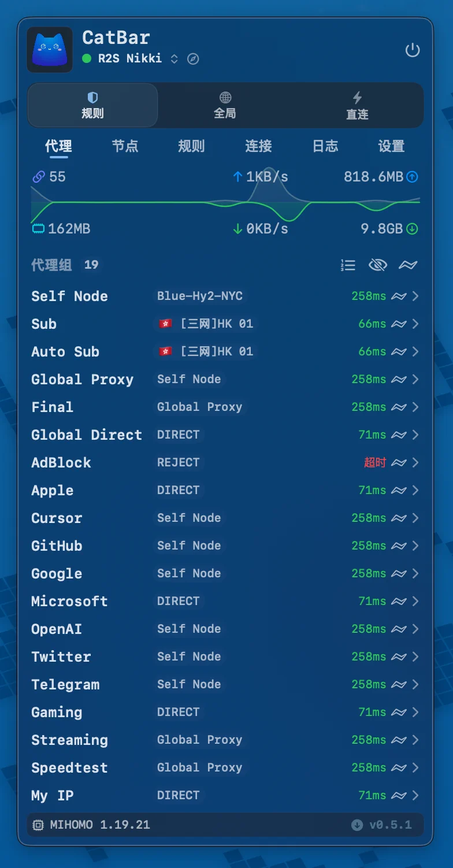Open the 代理 tab
Screen dimensions: 453x868
pyautogui.click(x=58, y=146)
